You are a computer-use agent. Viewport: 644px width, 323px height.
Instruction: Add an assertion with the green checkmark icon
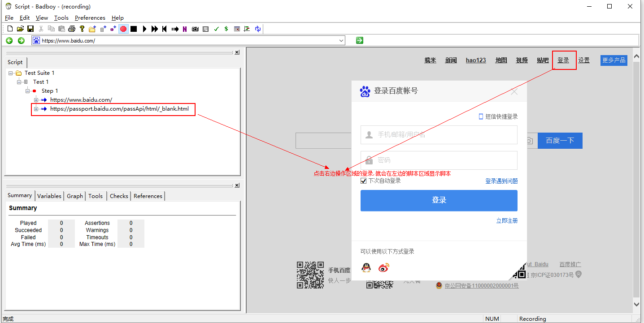coord(216,29)
